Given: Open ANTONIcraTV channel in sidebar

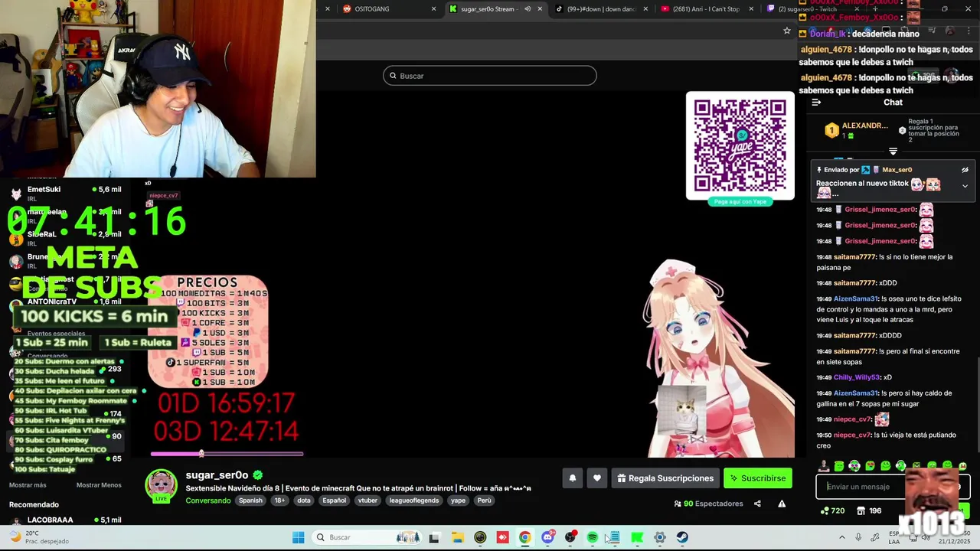Looking at the screenshot, I should [65, 305].
